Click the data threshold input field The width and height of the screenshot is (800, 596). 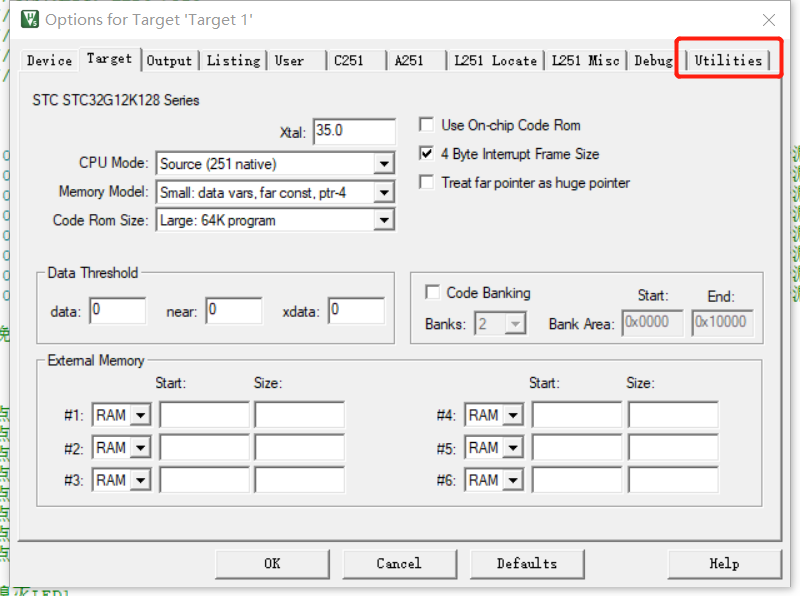tap(118, 310)
